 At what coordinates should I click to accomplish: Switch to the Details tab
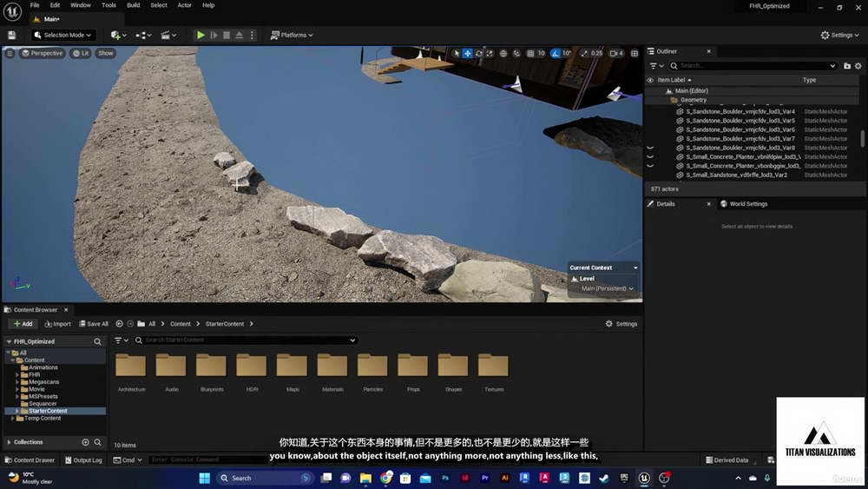666,204
